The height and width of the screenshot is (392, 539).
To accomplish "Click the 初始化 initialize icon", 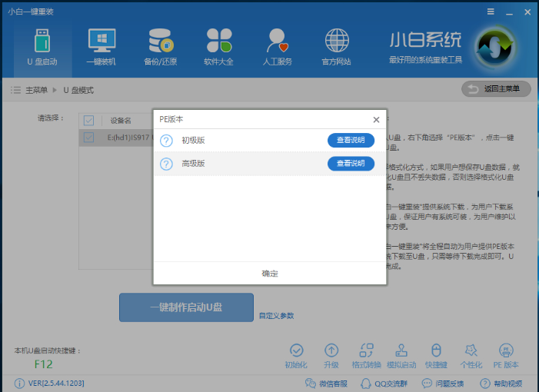I will (296, 356).
